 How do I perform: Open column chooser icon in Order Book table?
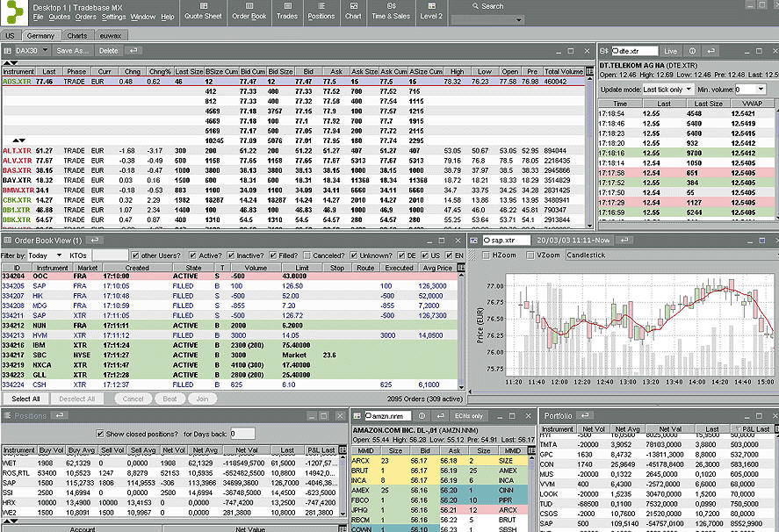461,268
